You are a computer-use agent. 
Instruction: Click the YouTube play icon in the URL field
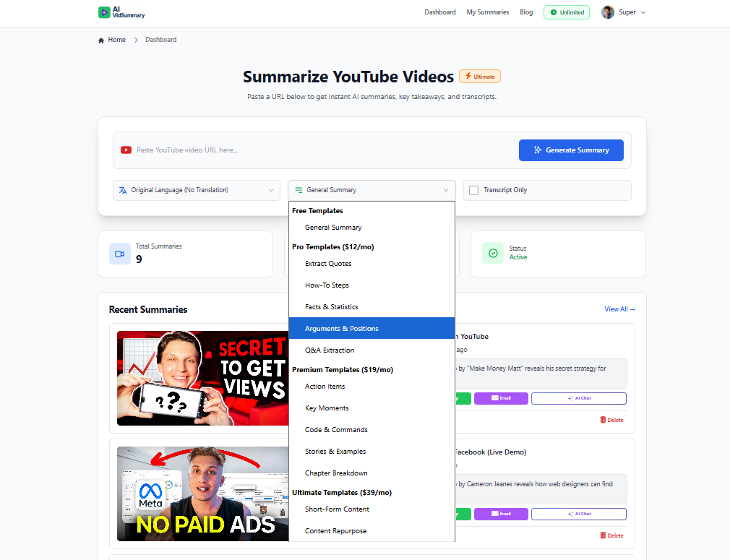[x=126, y=150]
